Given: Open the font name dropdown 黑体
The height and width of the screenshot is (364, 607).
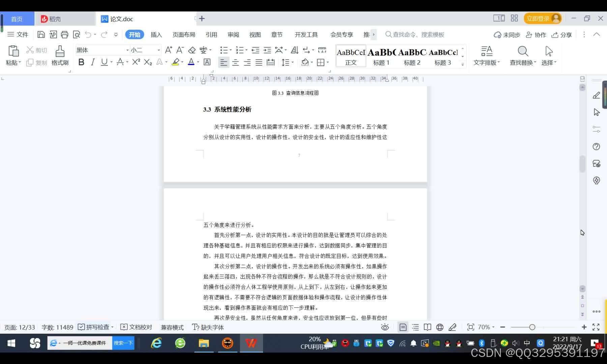Looking at the screenshot, I should (x=127, y=50).
